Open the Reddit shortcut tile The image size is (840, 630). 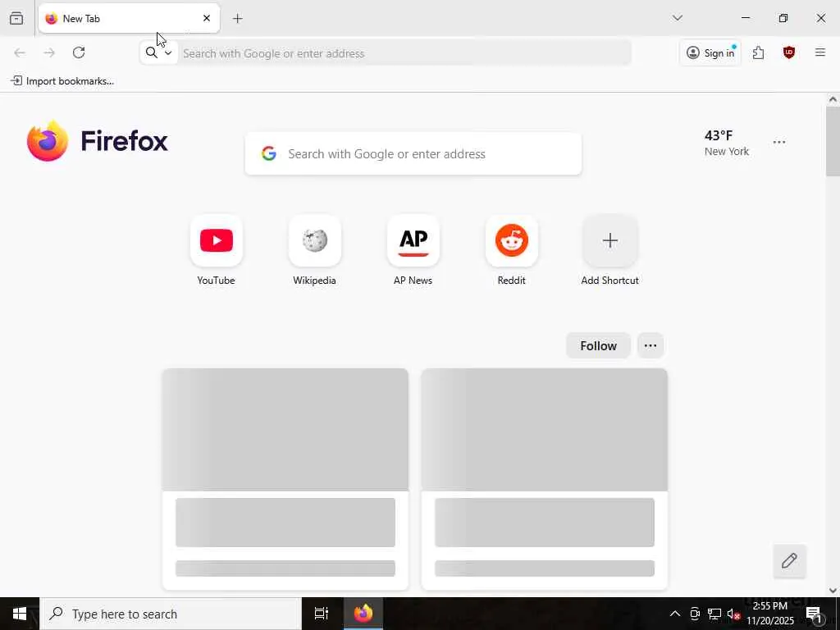coord(512,251)
